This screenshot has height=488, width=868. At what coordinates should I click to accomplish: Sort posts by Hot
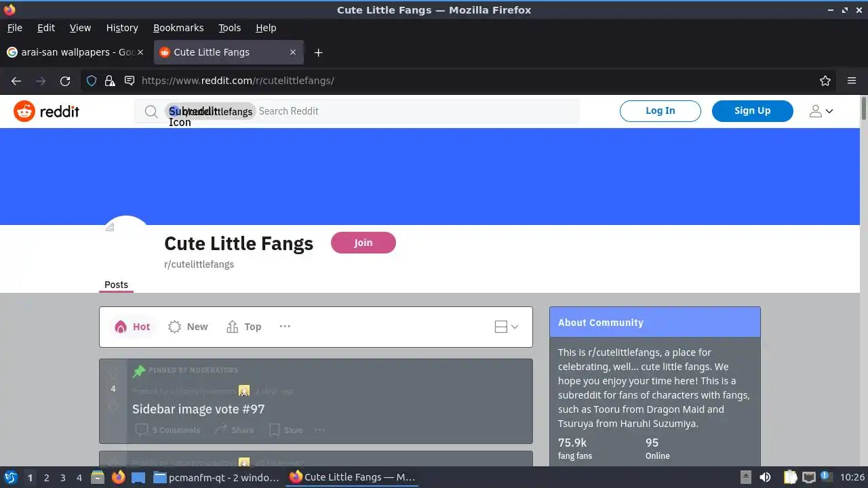point(132,327)
